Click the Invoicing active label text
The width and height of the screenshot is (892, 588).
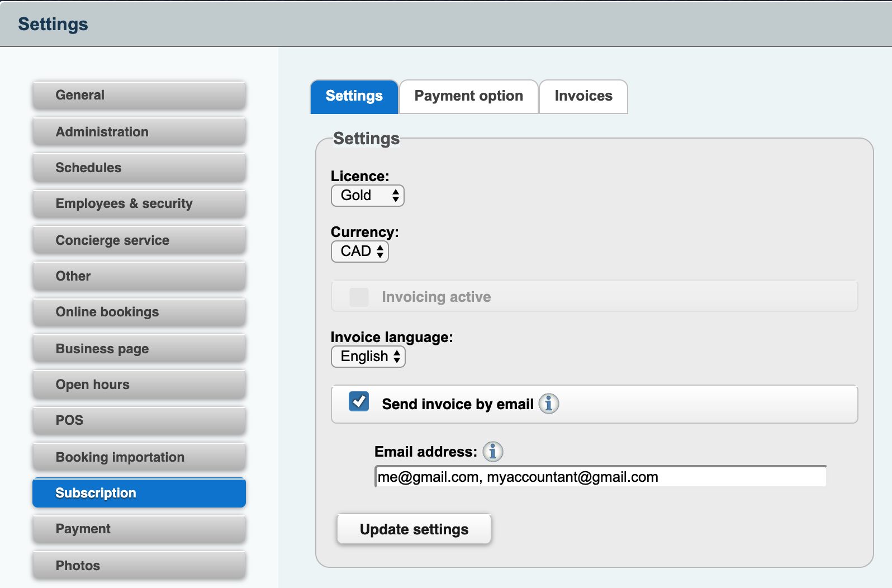pyautogui.click(x=436, y=297)
